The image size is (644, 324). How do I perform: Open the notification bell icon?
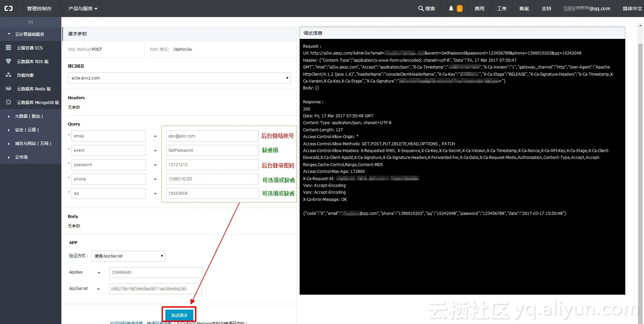[451, 9]
